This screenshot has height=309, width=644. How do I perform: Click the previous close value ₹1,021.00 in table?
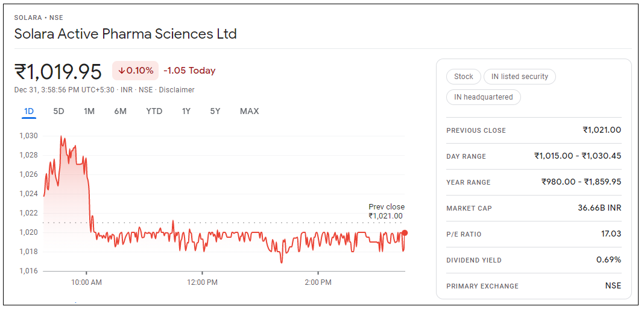point(602,130)
